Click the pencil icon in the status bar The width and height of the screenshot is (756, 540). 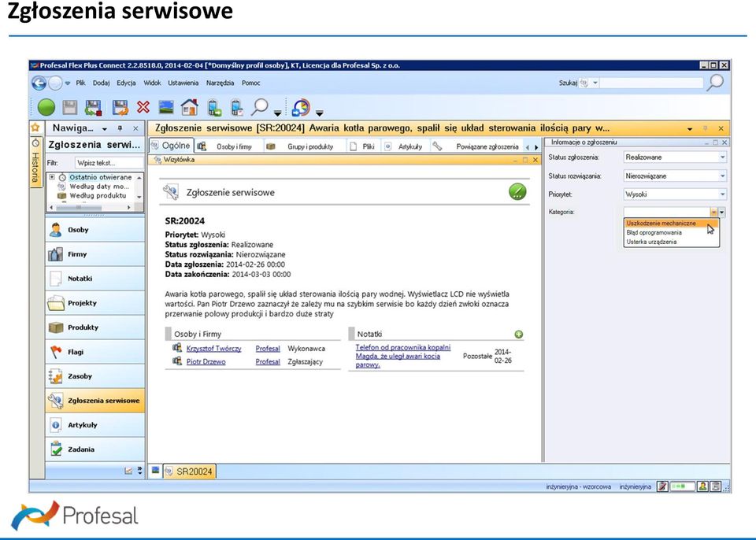(x=662, y=486)
